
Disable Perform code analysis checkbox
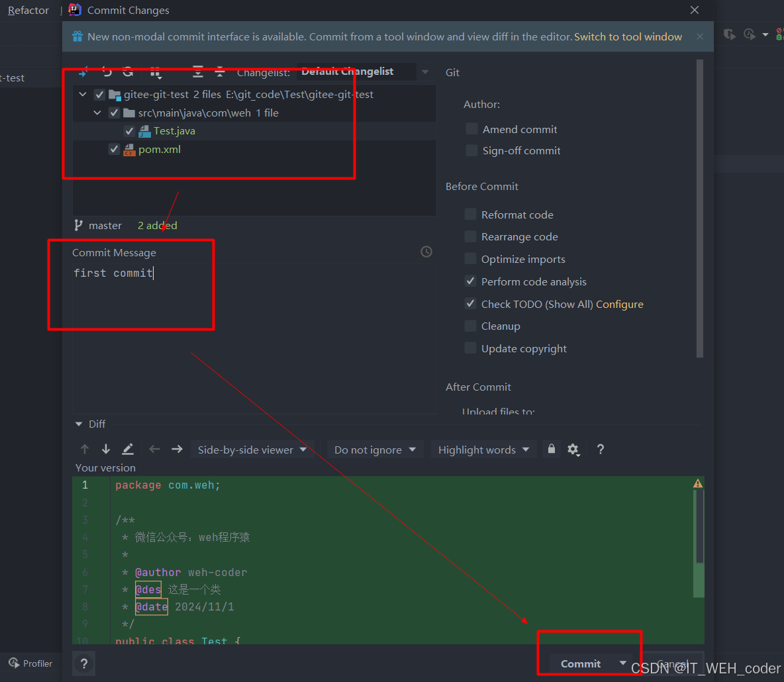470,281
